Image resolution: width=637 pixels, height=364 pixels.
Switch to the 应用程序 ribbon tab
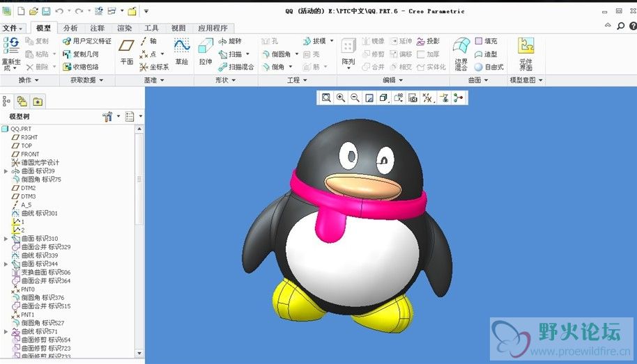[213, 28]
